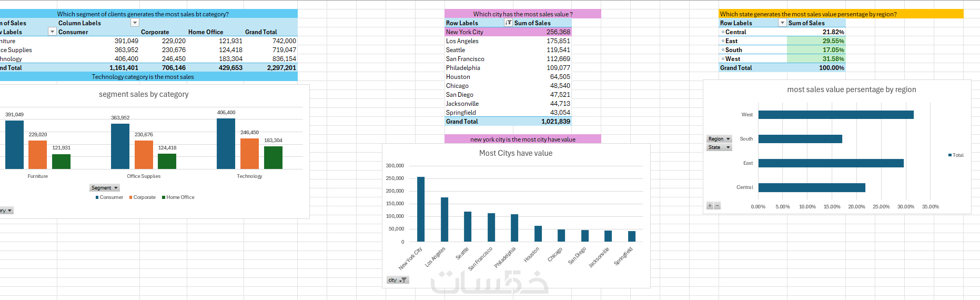Click the Home Office legend entry
The height and width of the screenshot is (300, 980).
click(178, 197)
